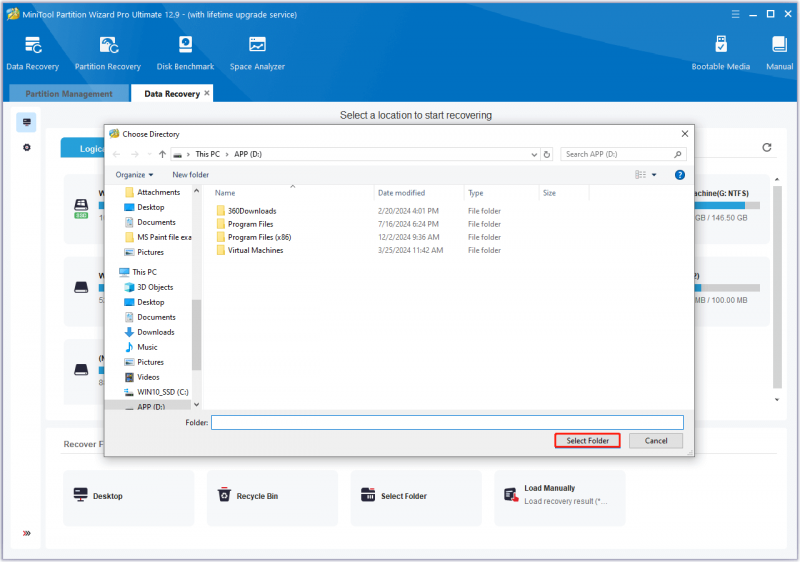
Task: Create a New folder
Action: click(x=190, y=175)
